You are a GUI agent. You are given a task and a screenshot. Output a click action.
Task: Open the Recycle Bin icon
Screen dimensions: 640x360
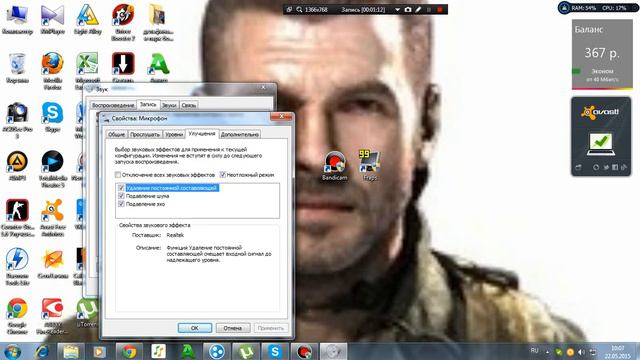(17, 68)
